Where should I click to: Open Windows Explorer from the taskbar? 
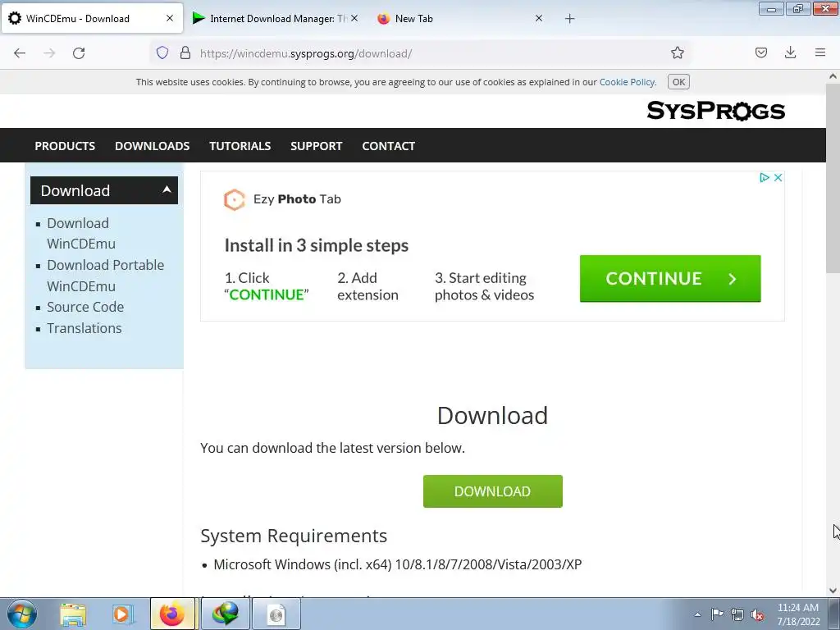(73, 614)
